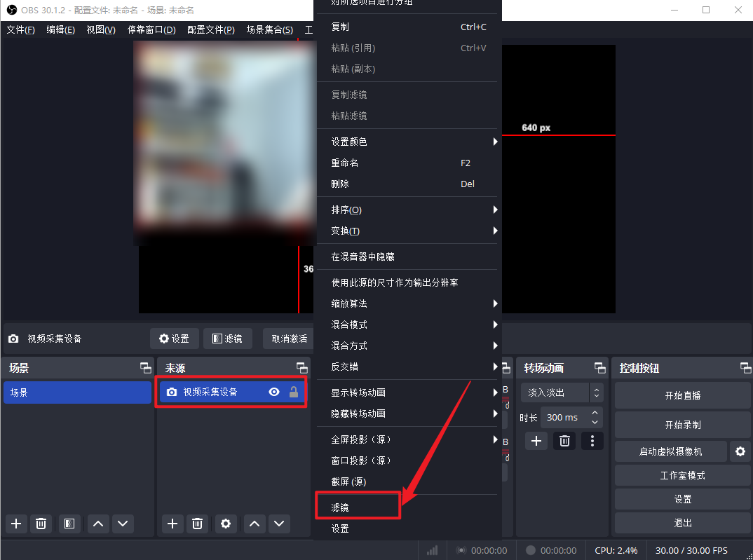Move the selected source down in the list
The image size is (753, 560).
[280, 523]
